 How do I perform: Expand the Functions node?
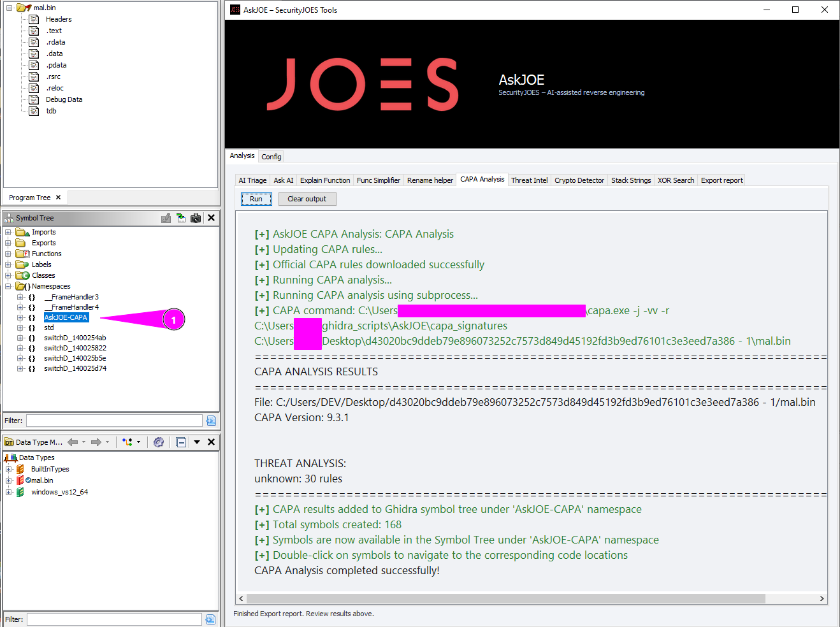[x=8, y=254]
